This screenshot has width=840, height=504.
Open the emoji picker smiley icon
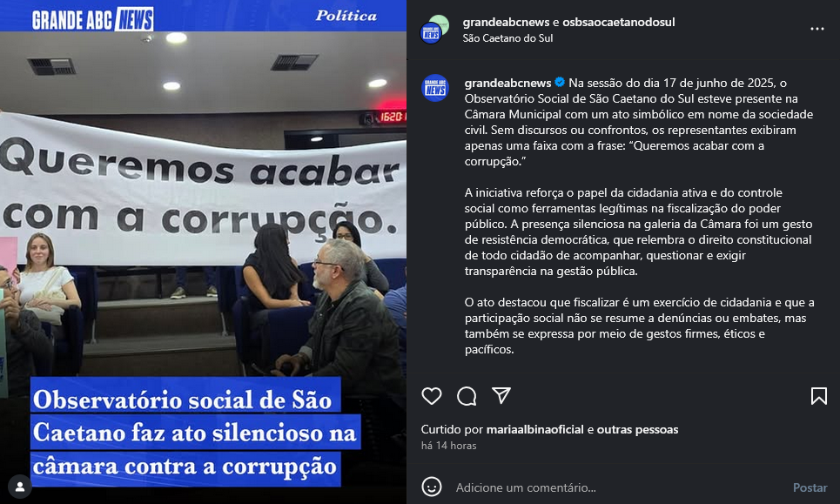click(431, 487)
